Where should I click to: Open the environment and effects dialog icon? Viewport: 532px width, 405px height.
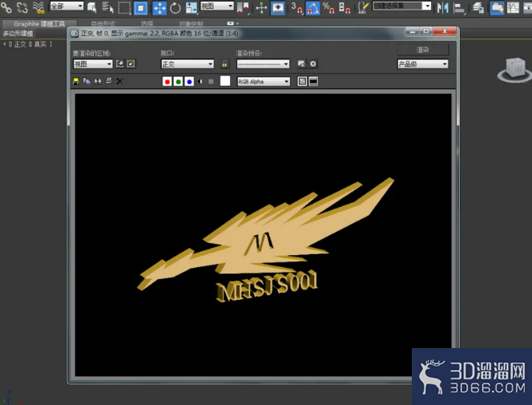coord(312,64)
